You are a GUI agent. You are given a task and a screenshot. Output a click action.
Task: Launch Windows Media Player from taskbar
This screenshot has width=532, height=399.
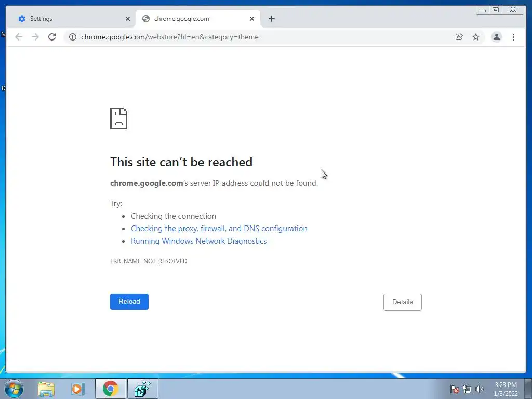(77, 389)
